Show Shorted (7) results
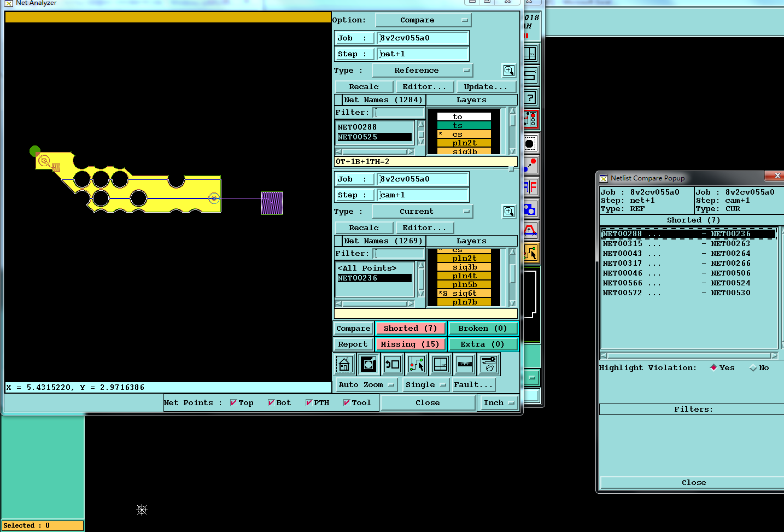The width and height of the screenshot is (784, 532). (x=411, y=329)
